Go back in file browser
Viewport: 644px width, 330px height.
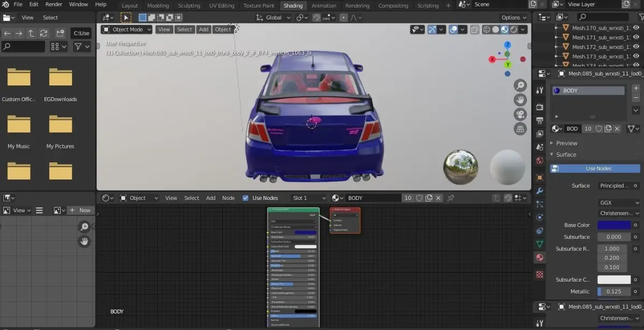(8, 33)
